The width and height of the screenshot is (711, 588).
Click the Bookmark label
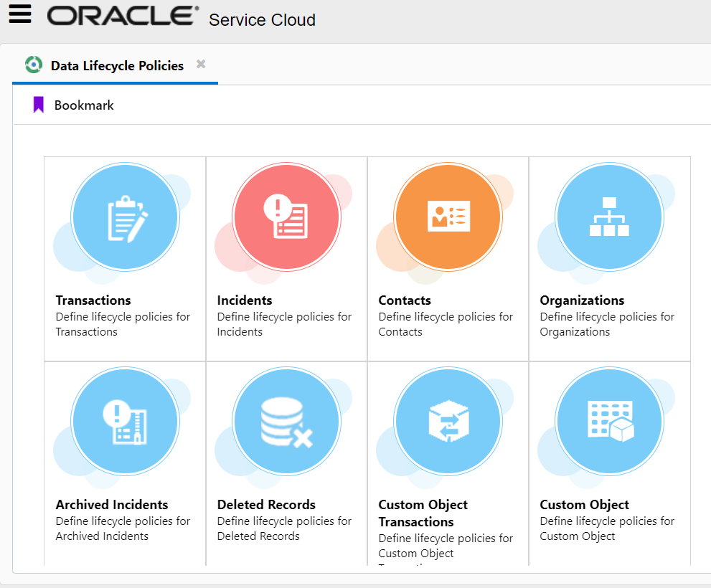tap(84, 105)
